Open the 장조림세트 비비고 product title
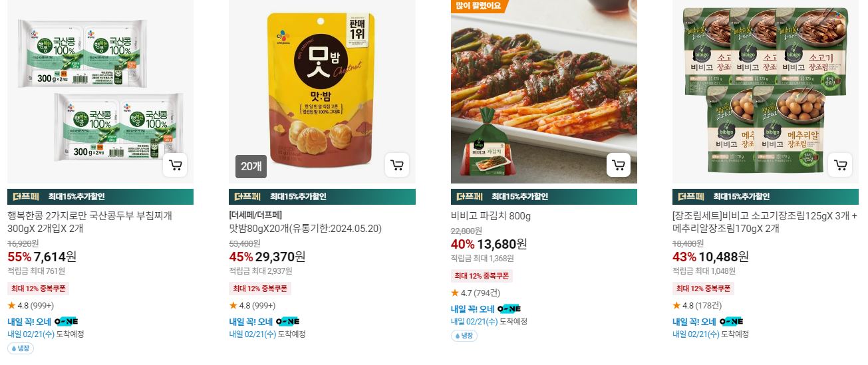Image resolution: width=868 pixels, height=365 pixels. pos(765,222)
